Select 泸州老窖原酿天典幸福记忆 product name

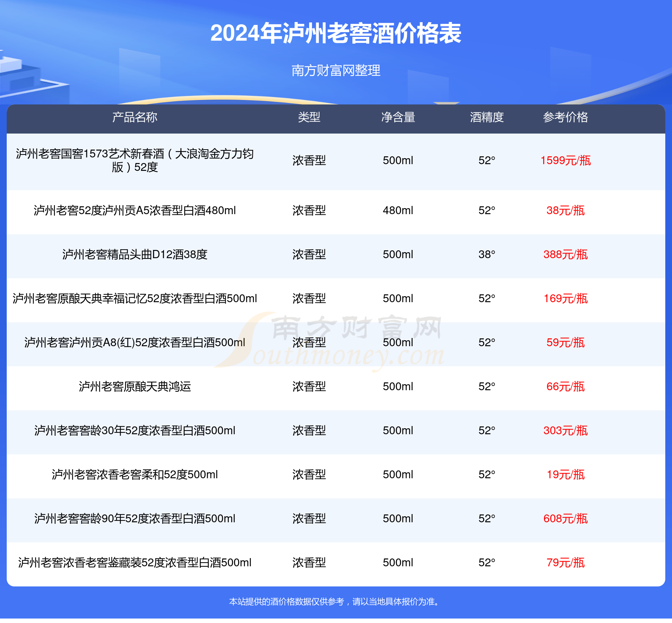tap(135, 298)
